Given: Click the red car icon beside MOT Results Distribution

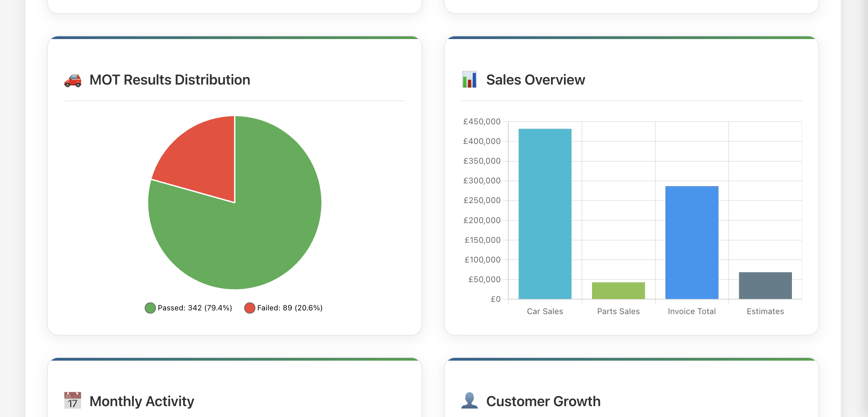Looking at the screenshot, I should (x=72, y=80).
